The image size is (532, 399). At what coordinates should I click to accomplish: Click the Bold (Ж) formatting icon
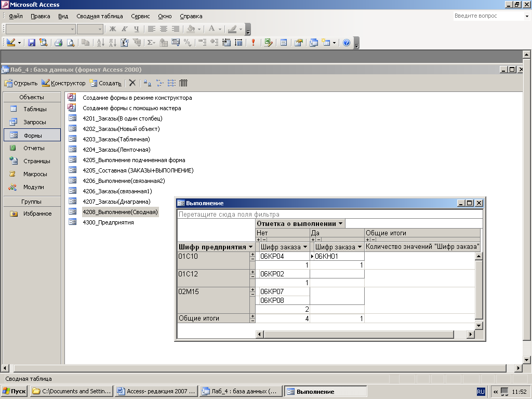pos(112,29)
